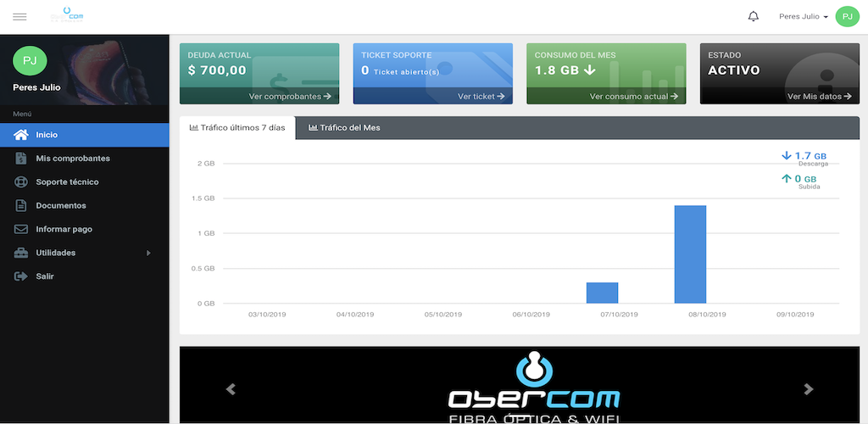Go to previous carousel slide

(x=231, y=390)
